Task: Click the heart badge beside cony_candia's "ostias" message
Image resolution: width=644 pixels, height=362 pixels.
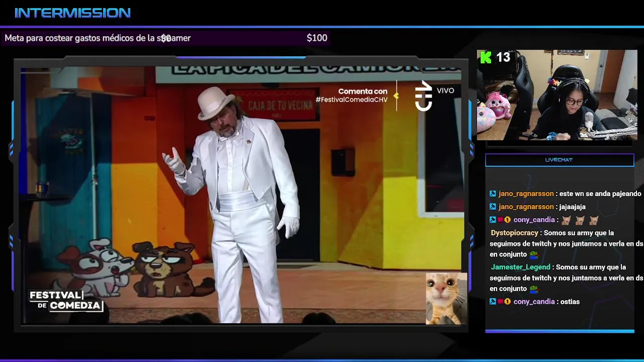Action: tap(501, 302)
